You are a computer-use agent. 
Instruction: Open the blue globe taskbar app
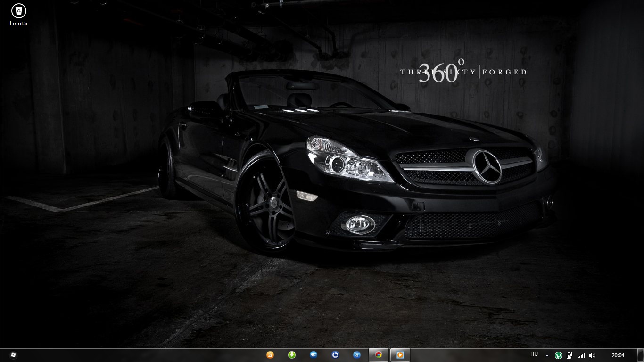[x=357, y=355]
